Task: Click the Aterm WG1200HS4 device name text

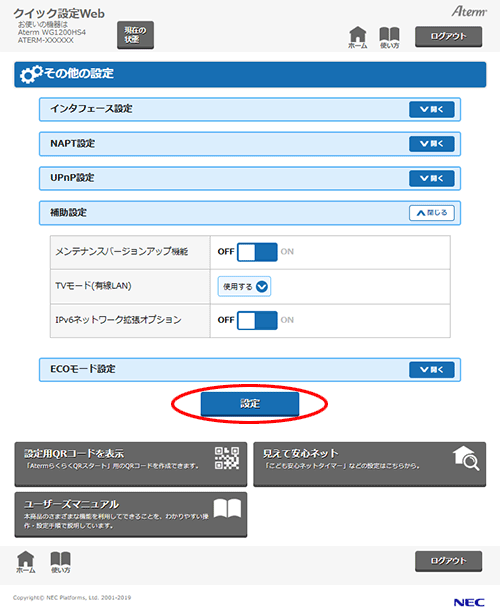Action: pyautogui.click(x=51, y=32)
